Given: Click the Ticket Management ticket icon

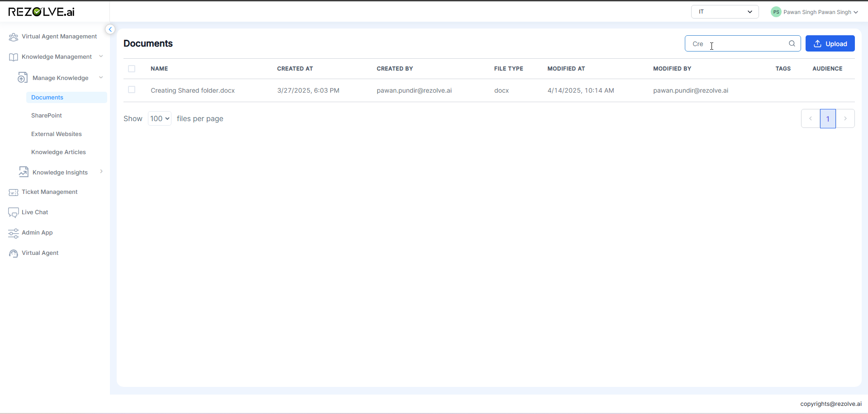Looking at the screenshot, I should (x=14, y=193).
